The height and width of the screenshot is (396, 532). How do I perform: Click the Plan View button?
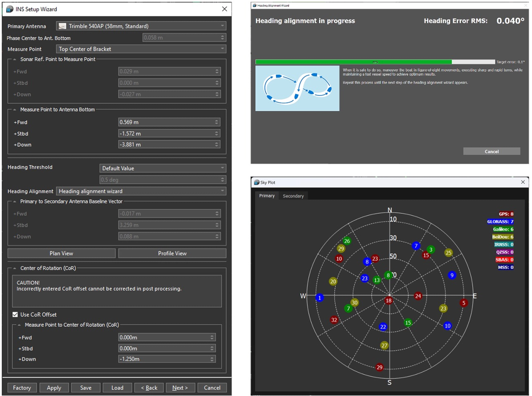pyautogui.click(x=61, y=253)
